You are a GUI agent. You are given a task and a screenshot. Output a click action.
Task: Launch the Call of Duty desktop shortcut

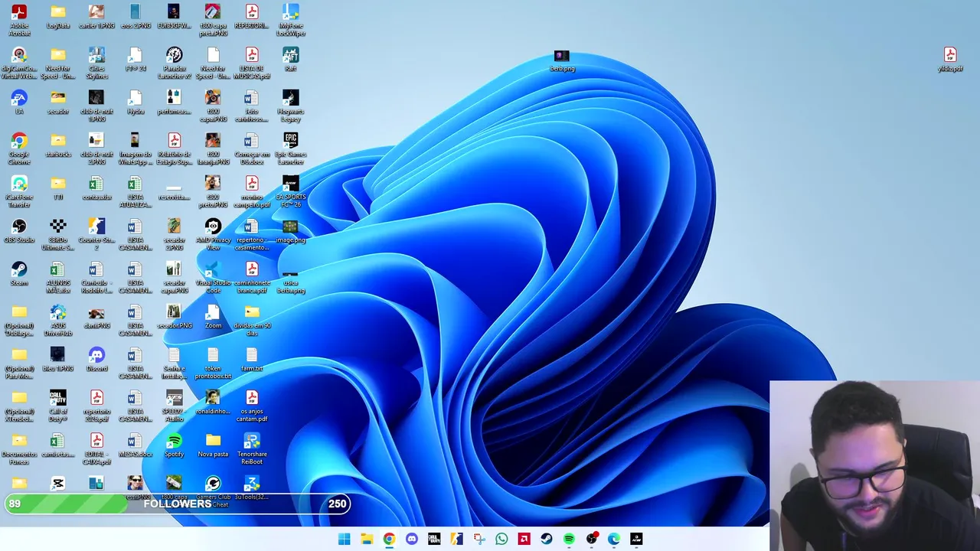point(58,406)
